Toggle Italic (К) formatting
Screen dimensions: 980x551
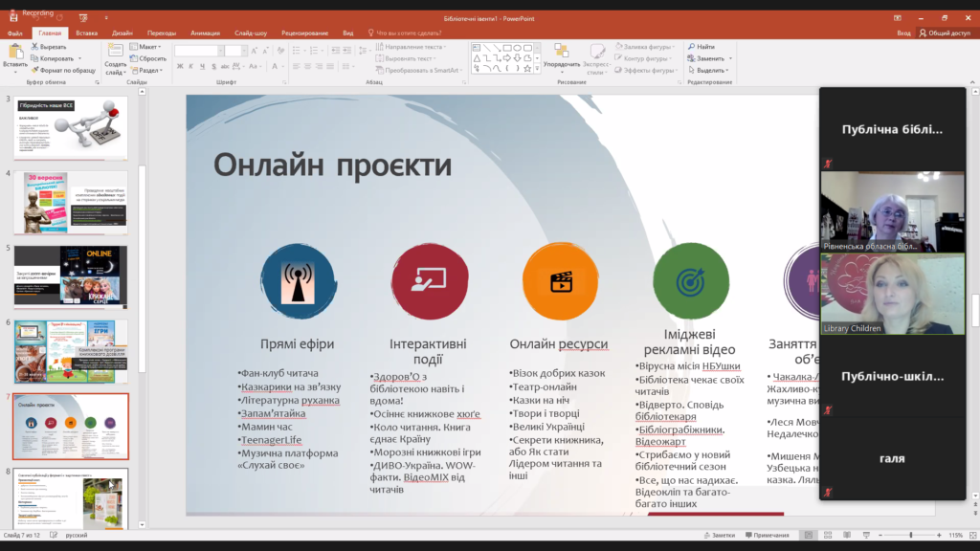tap(191, 66)
